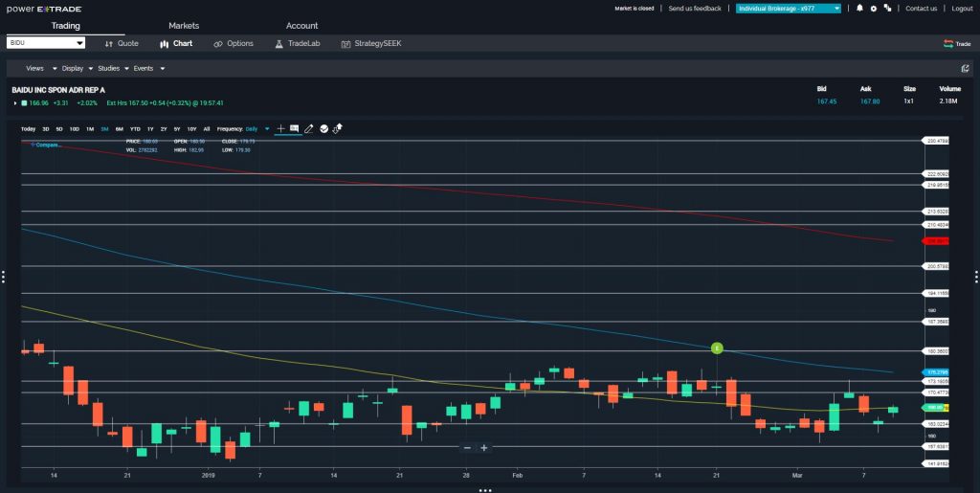Screen dimensions: 980x493
Task: Click the Quote icon
Action: pos(109,44)
